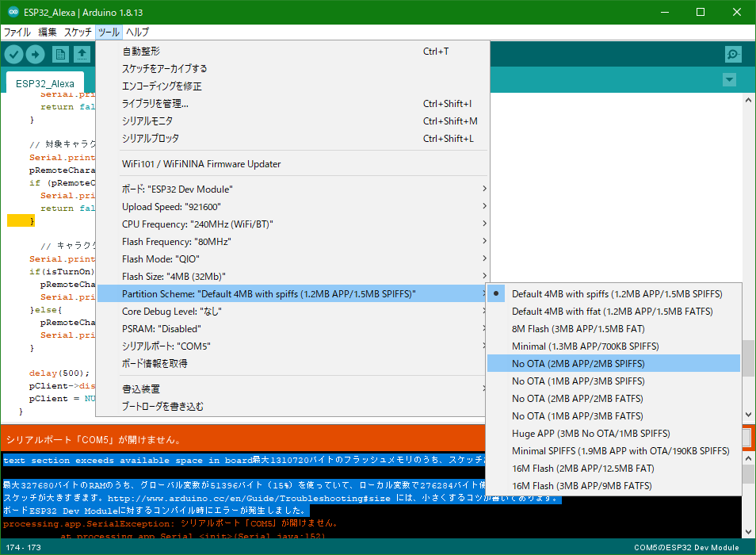Click the 'delay(500);' code line
The width and height of the screenshot is (756, 555).
click(59, 373)
